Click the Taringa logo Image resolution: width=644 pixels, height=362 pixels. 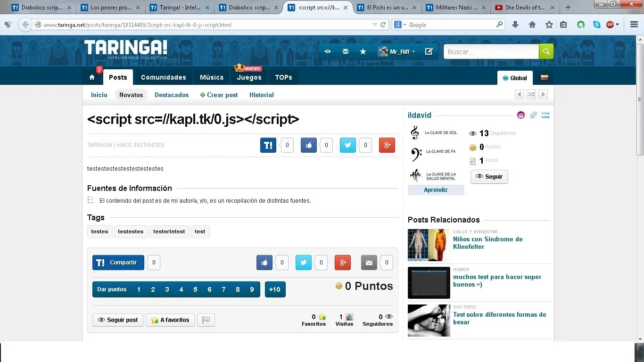[125, 49]
